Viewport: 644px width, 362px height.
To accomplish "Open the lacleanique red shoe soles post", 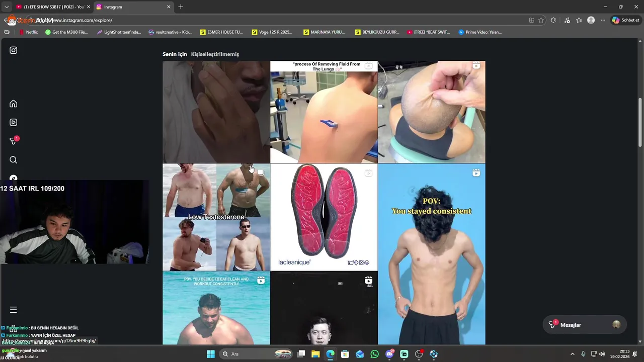I will click(324, 217).
